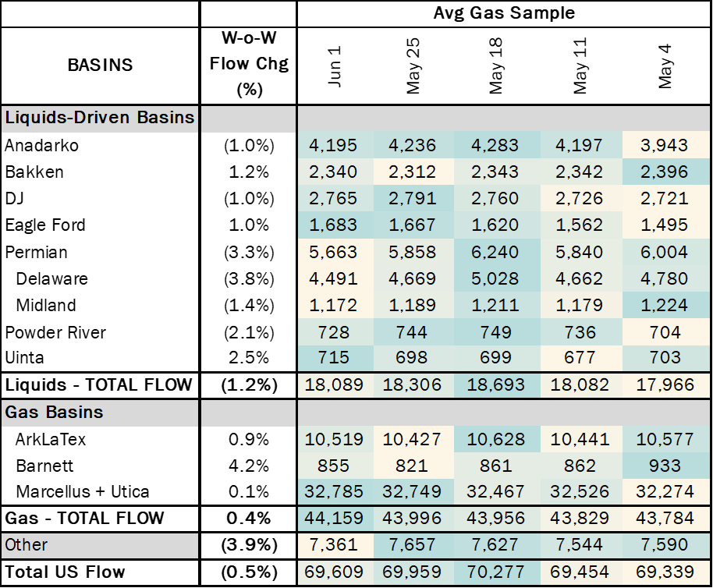Select the Uinta row label

24,358
